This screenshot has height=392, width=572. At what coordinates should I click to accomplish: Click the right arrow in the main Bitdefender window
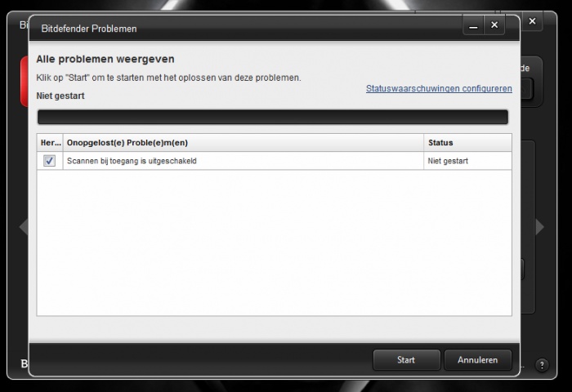(x=540, y=227)
